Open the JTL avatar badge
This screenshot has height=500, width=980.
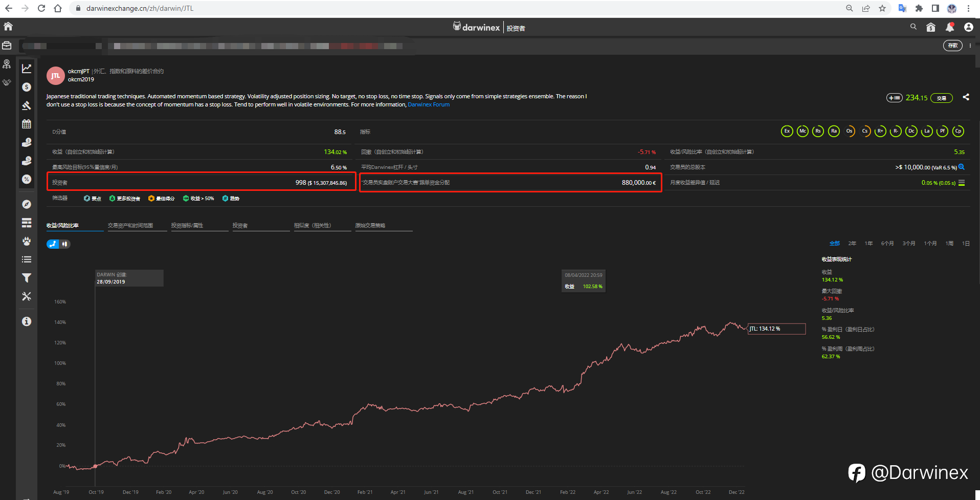coord(56,76)
